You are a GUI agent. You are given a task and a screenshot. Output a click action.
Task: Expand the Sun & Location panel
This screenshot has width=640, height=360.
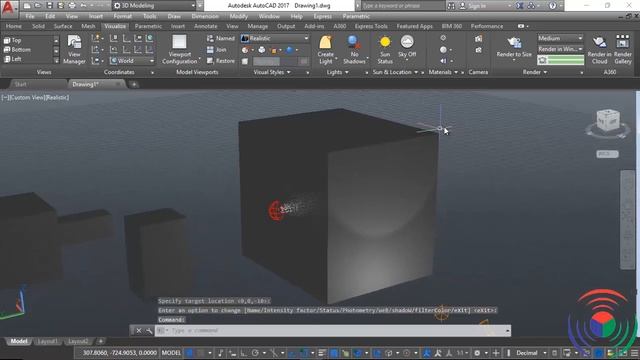point(395,72)
